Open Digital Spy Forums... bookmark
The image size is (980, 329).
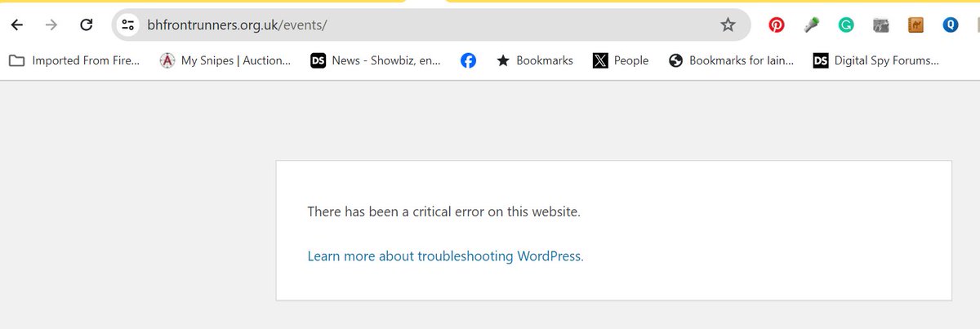[x=876, y=60]
